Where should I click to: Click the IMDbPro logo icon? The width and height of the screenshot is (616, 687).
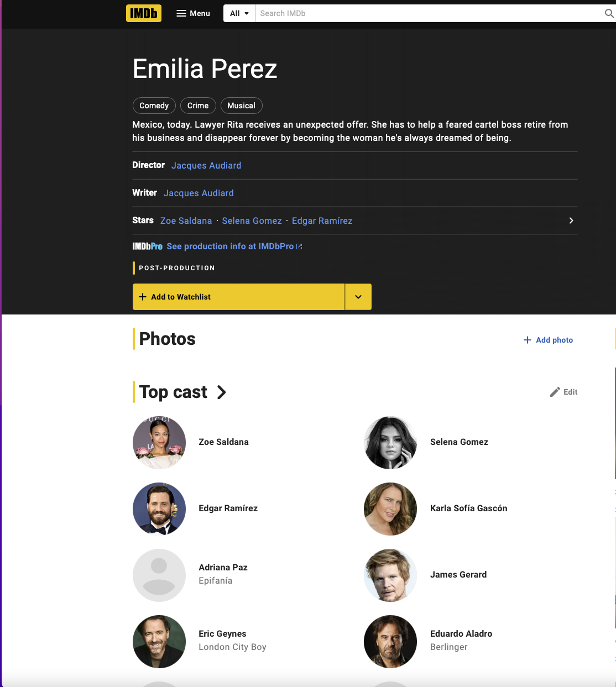pyautogui.click(x=147, y=247)
